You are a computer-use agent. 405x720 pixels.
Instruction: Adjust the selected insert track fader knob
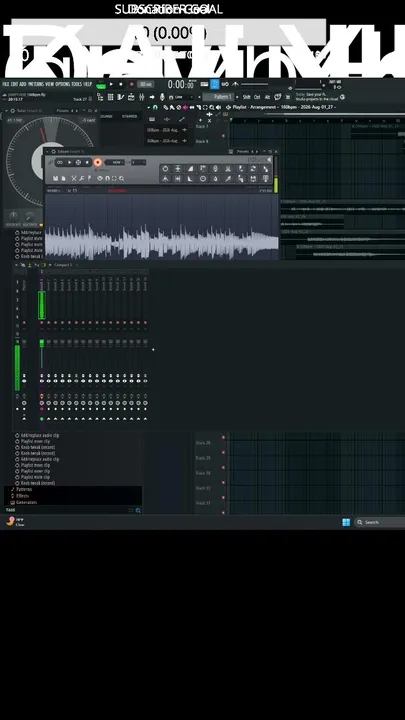(42, 343)
